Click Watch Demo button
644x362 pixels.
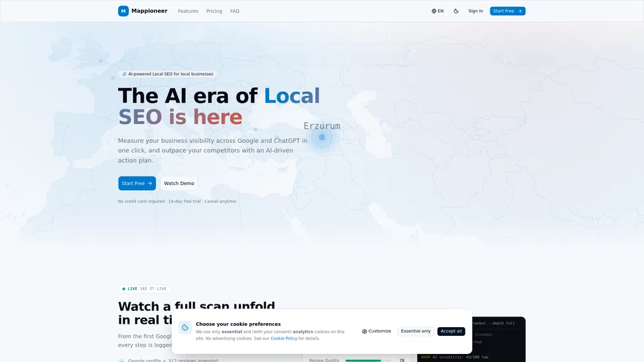(x=179, y=184)
